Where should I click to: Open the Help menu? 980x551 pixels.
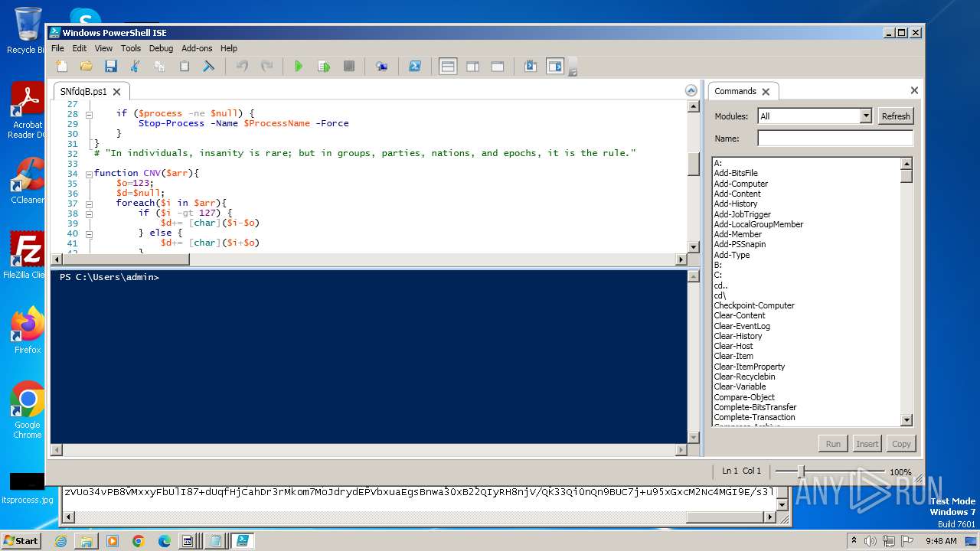[229, 48]
